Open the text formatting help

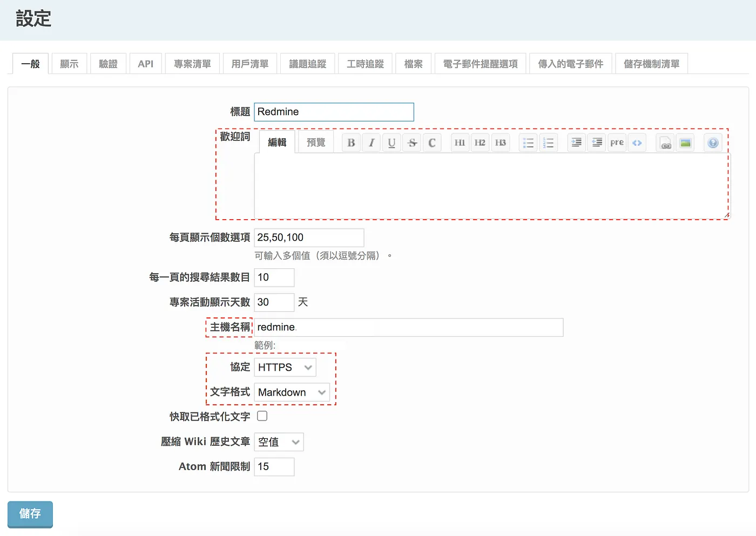tap(713, 143)
